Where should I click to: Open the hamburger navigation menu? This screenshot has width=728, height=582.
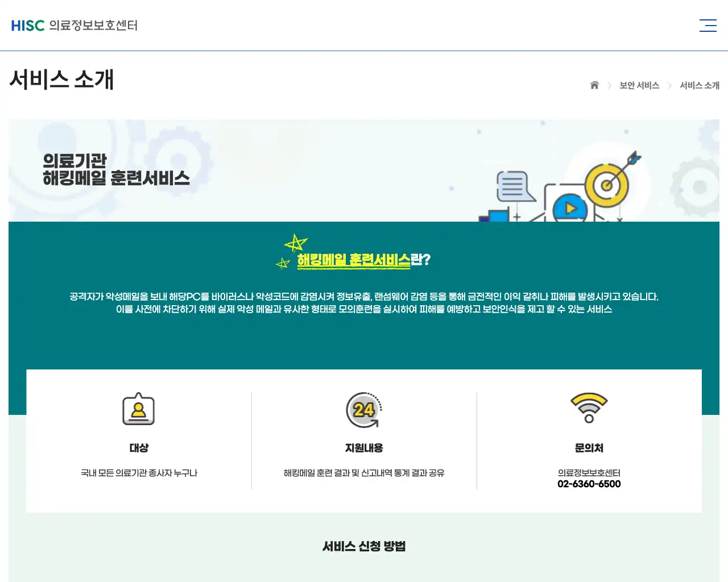click(x=708, y=25)
